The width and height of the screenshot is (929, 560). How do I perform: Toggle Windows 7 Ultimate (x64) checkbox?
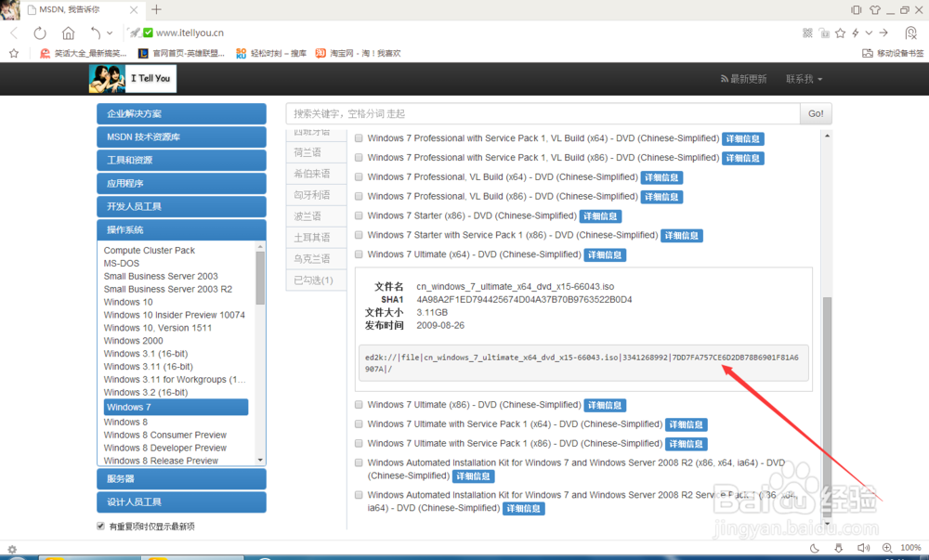(359, 254)
